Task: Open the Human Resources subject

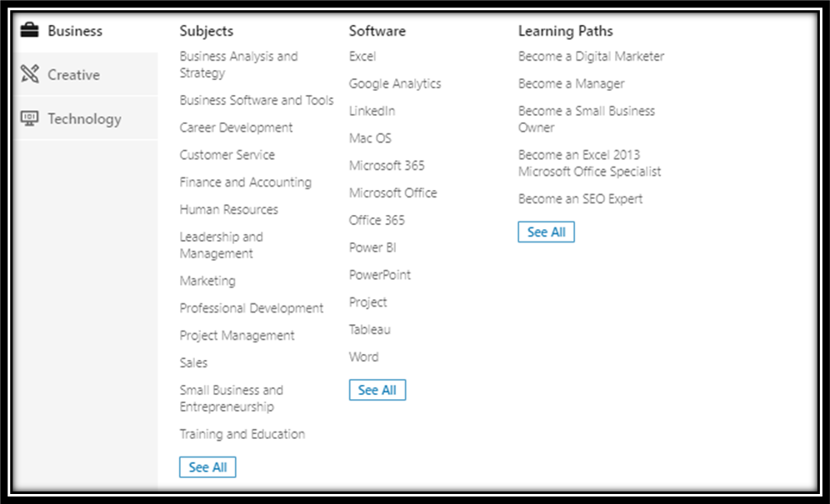Action: 228,210
